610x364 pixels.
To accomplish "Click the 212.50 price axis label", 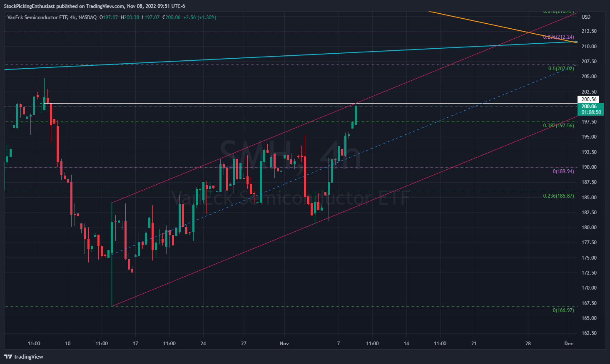I will 589,31.
